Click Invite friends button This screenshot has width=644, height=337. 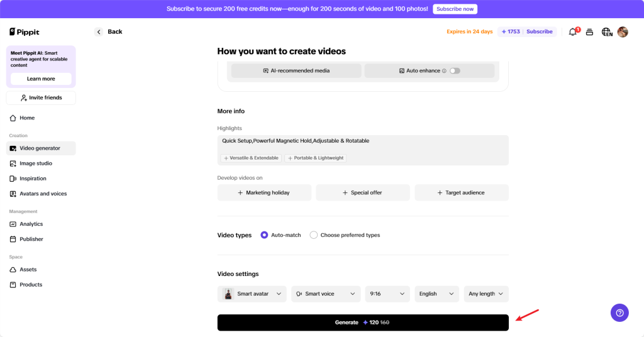point(41,97)
